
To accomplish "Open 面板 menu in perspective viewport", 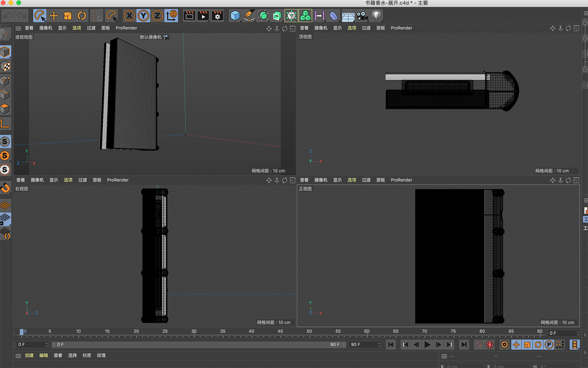I will [x=105, y=28].
